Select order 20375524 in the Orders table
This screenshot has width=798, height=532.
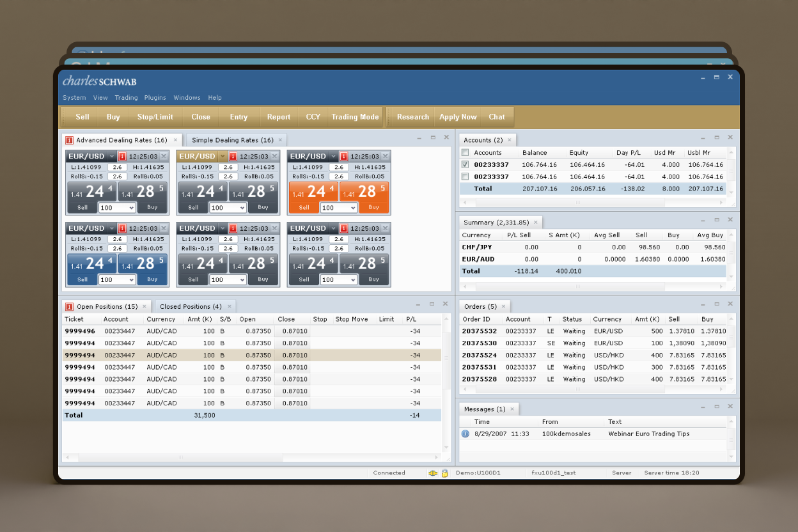coord(479,356)
